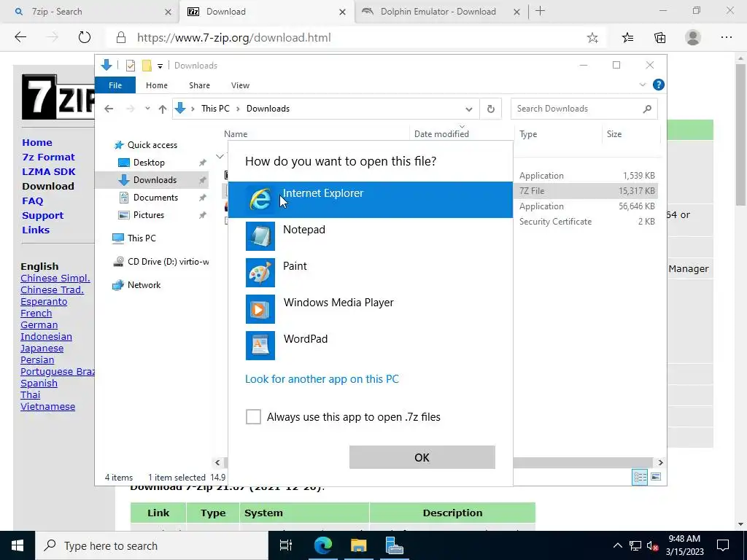Viewport: 747px width, 560px height.
Task: Click 'This PC' in the address breadcrumb
Action: point(215,109)
